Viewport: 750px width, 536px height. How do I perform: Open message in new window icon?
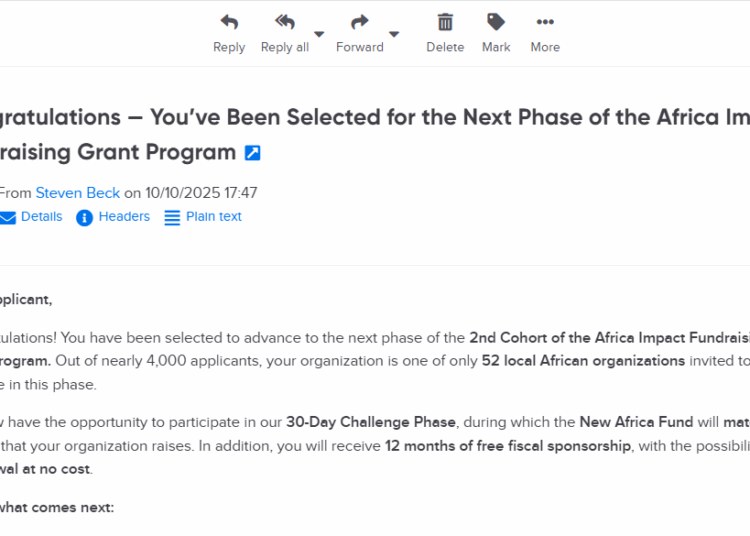point(253,153)
